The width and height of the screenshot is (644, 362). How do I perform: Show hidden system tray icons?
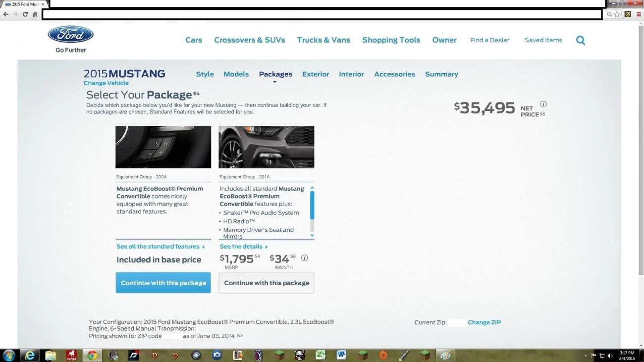point(586,356)
